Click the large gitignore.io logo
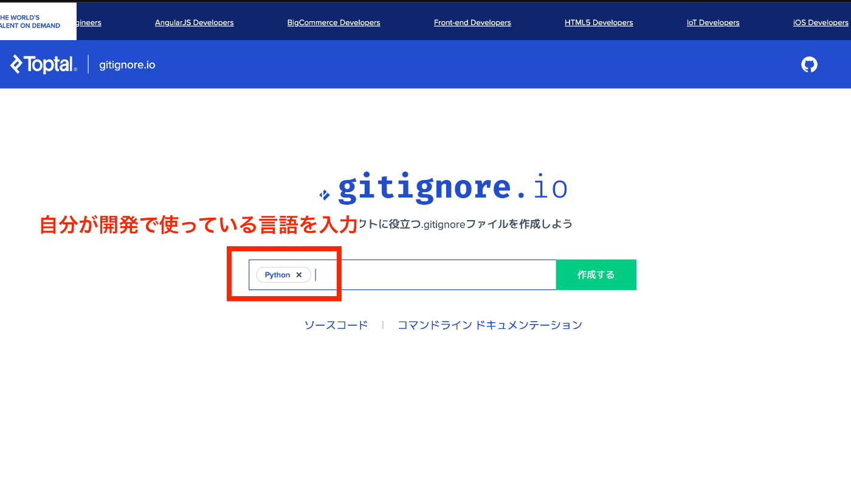Screen dimensions: 851x504 (444, 187)
